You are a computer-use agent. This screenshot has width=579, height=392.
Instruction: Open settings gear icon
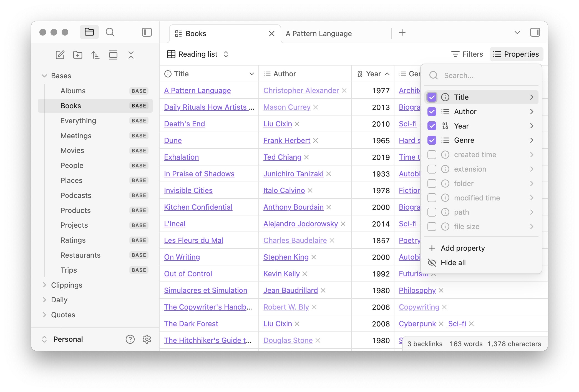147,339
